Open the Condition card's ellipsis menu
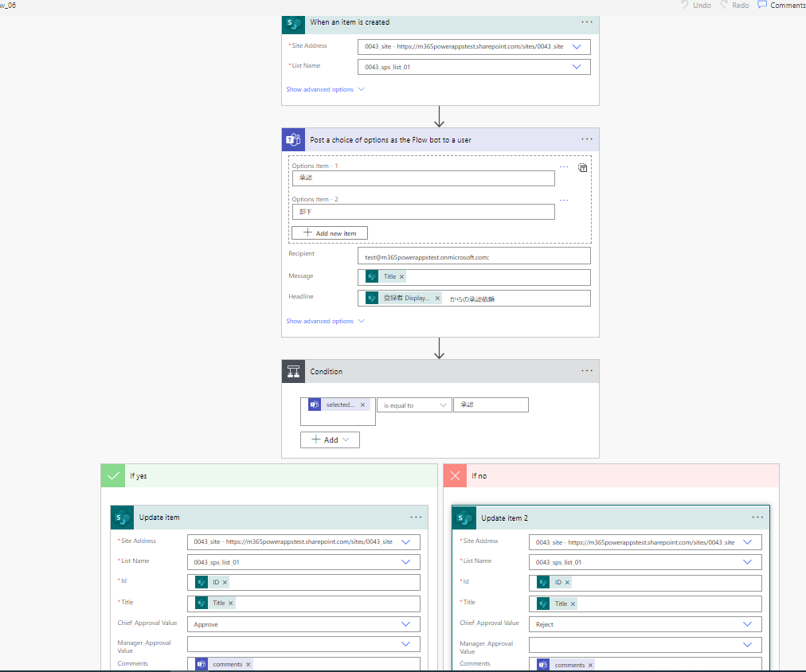The width and height of the screenshot is (806, 672). [587, 371]
